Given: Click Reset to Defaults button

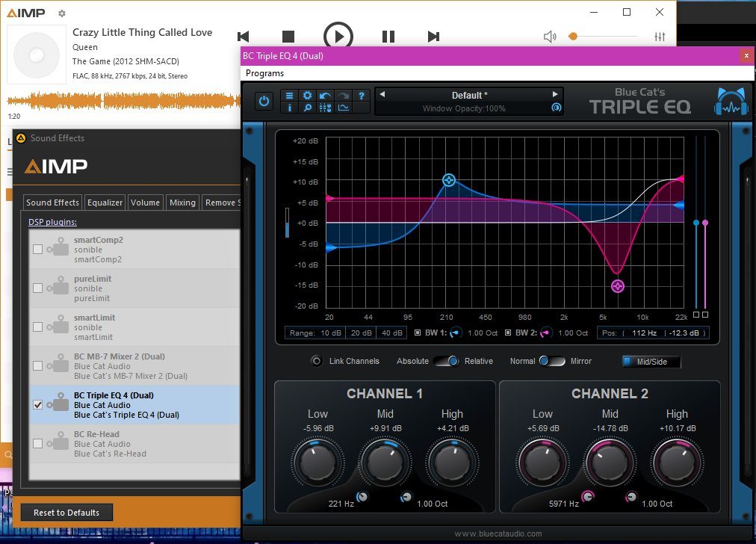Looking at the screenshot, I should (66, 512).
